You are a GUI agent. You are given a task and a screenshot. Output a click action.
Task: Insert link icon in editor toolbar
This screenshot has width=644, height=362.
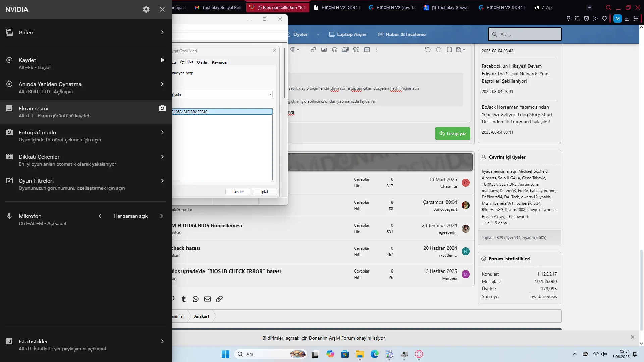tap(313, 50)
